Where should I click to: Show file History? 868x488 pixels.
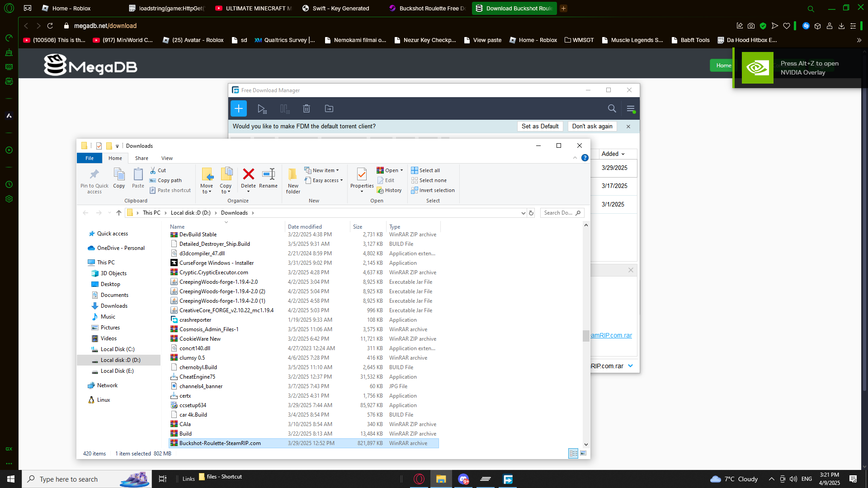pyautogui.click(x=389, y=190)
